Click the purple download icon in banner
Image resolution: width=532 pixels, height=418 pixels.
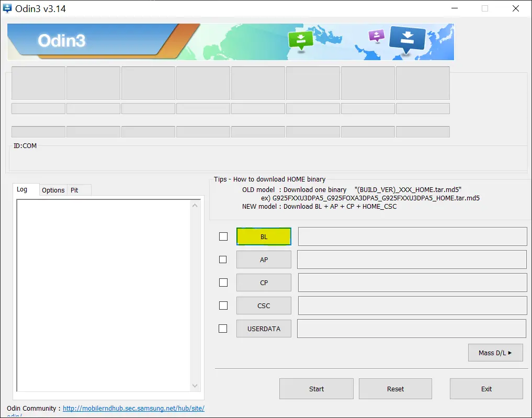tap(377, 36)
